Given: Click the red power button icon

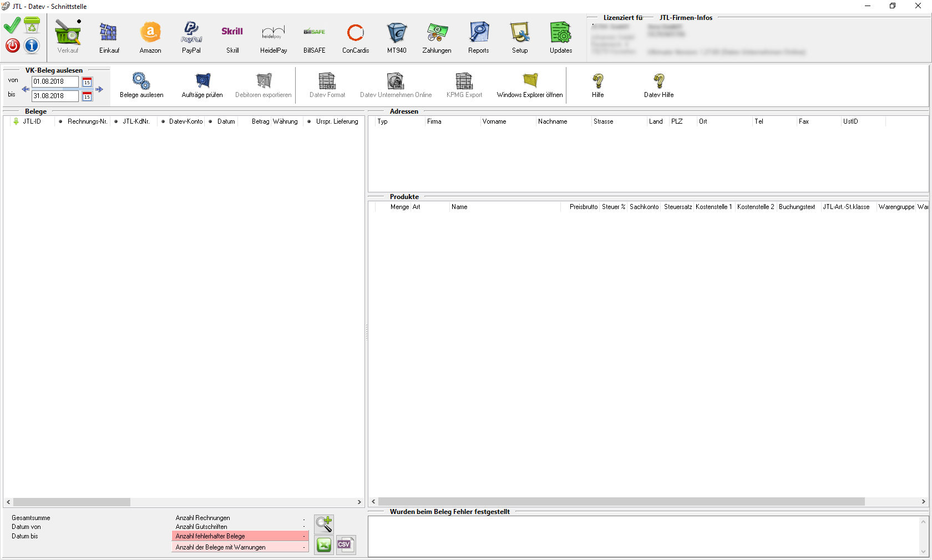Looking at the screenshot, I should [13, 45].
